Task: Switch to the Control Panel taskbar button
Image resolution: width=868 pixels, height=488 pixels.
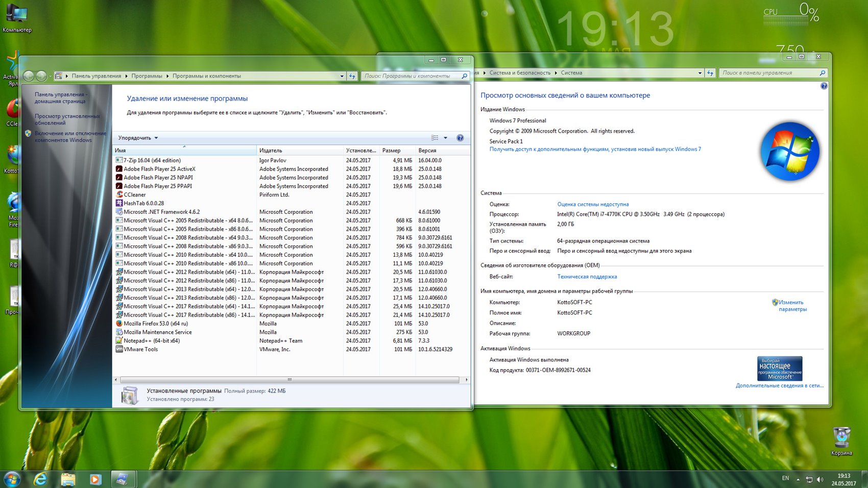Action: coord(122,479)
